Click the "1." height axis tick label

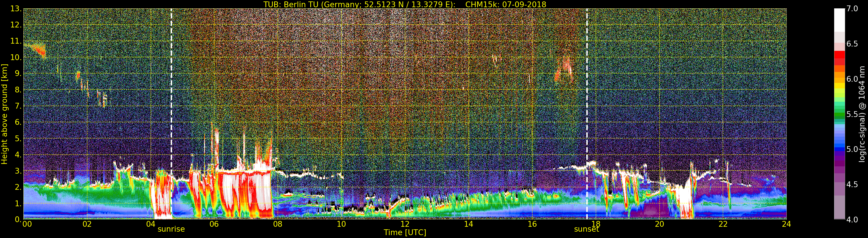point(18,203)
